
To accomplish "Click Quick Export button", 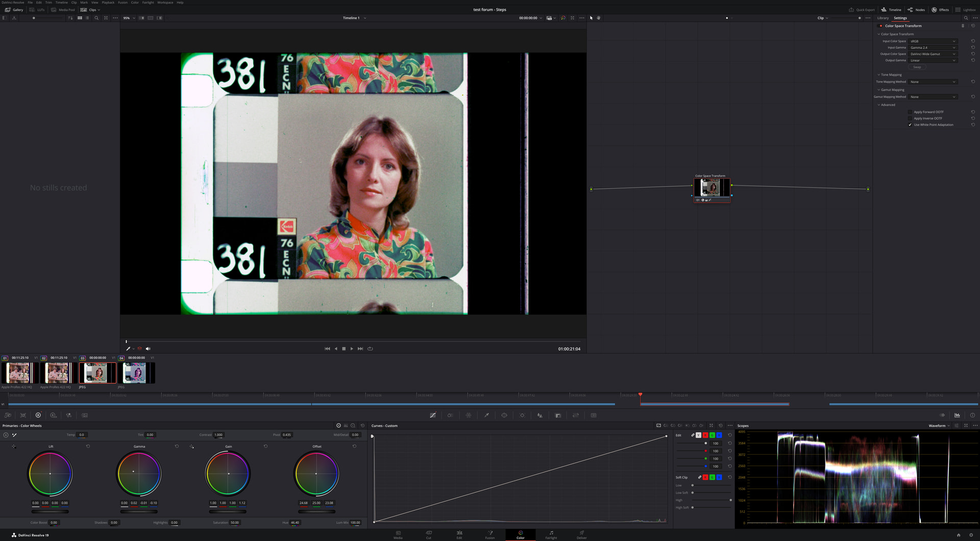I will tap(862, 10).
